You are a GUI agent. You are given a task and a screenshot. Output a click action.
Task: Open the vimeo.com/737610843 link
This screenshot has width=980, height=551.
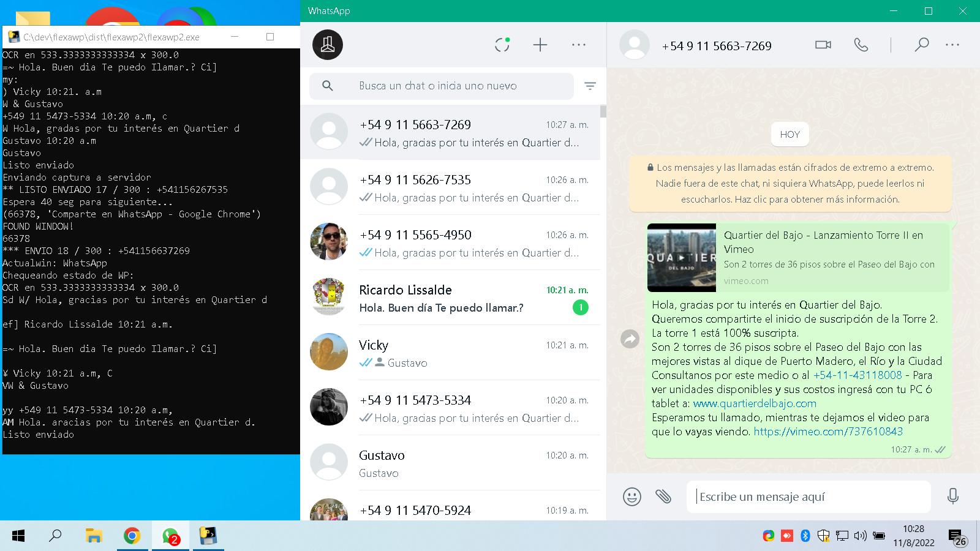[x=828, y=432]
